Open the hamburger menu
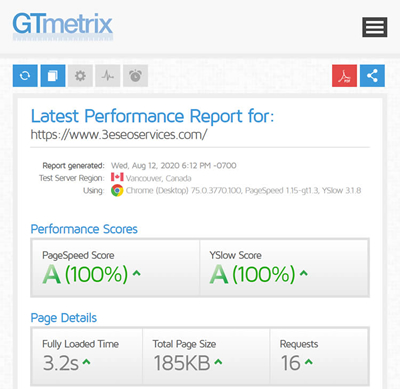Image resolution: width=400 pixels, height=389 pixels. point(375,27)
